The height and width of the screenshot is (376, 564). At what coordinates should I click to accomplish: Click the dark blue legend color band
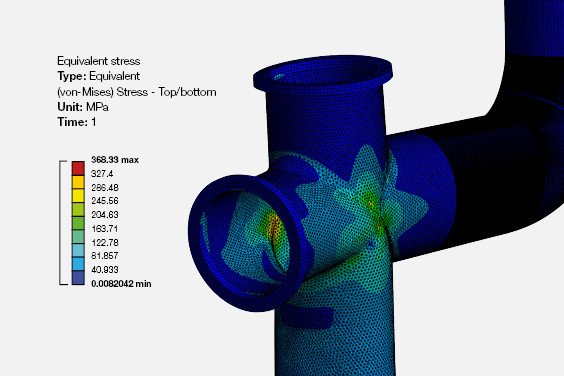[x=78, y=278]
